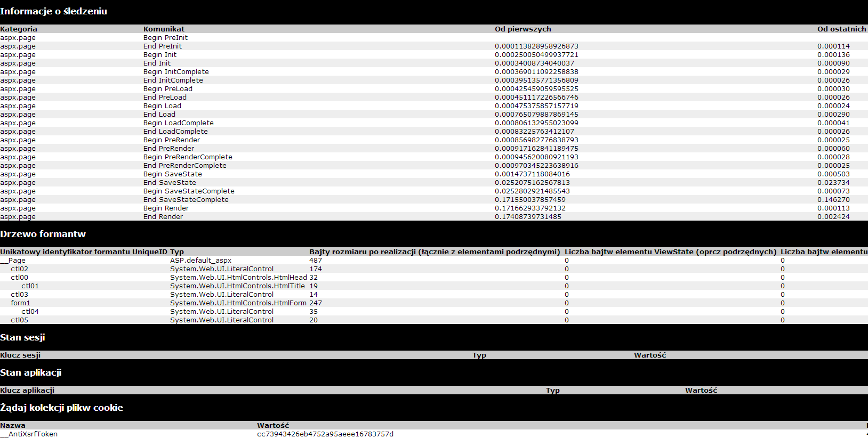Click the 'ASP.default_aspx' type cell
This screenshot has width=868, height=438.
(x=200, y=261)
